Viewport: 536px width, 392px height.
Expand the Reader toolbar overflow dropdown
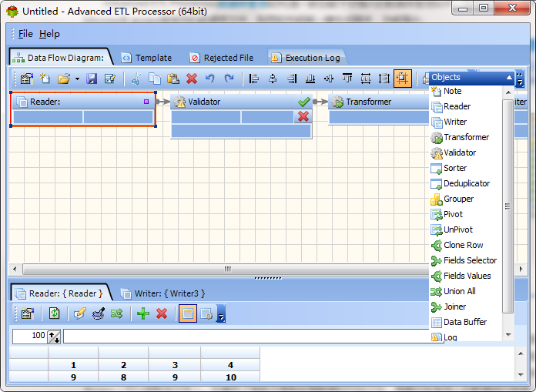click(x=221, y=313)
